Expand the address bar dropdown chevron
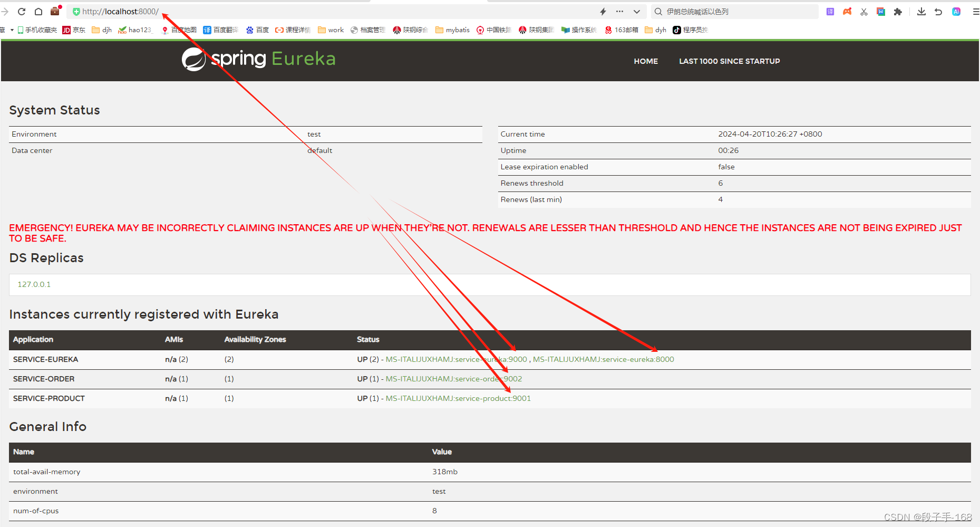Viewport: 980px width, 527px height. (x=637, y=12)
